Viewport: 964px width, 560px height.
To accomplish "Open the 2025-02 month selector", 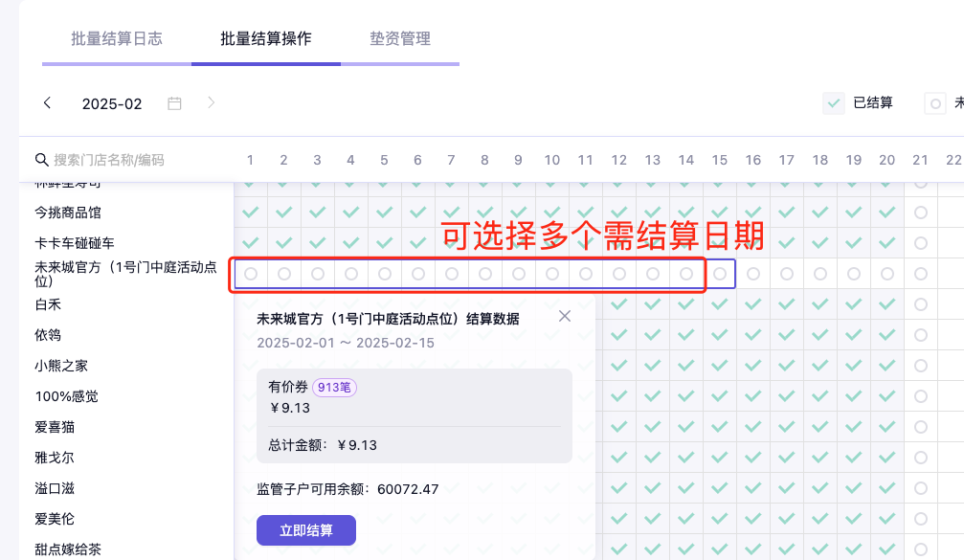I will (112, 103).
